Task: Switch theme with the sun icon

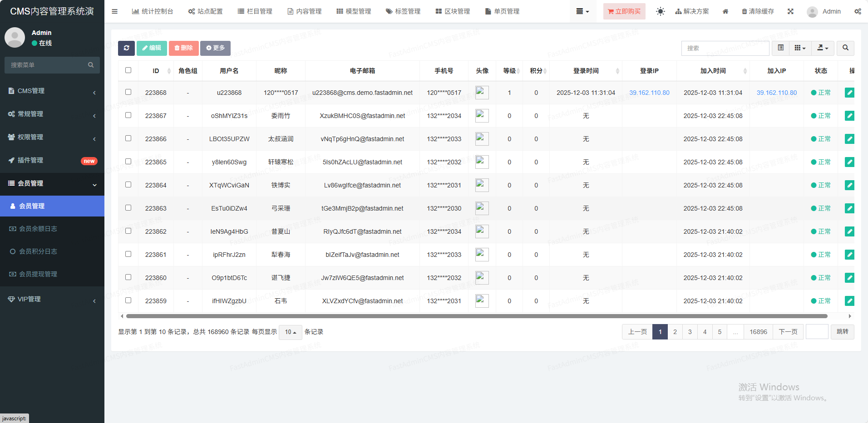Action: click(x=660, y=11)
